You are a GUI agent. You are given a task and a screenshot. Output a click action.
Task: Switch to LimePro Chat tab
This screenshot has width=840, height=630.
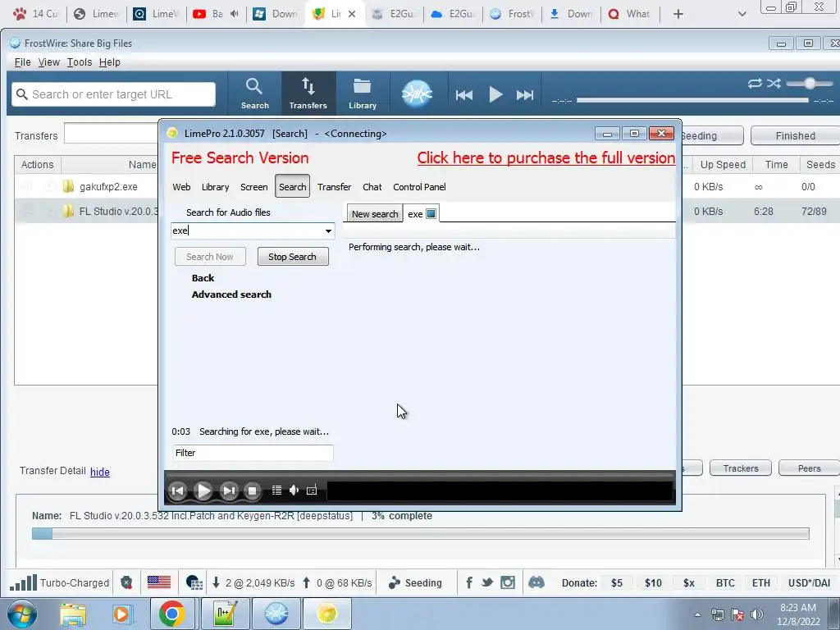coord(372,187)
